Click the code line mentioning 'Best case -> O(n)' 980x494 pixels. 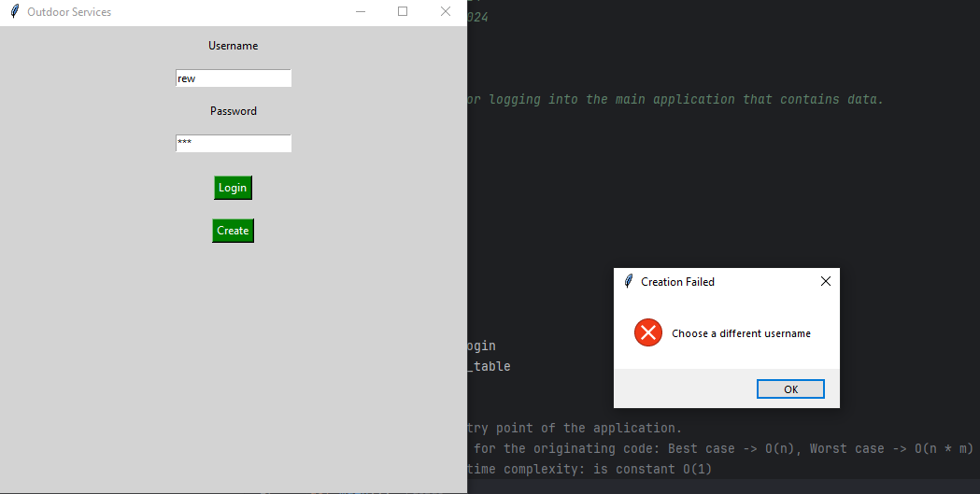723,448
